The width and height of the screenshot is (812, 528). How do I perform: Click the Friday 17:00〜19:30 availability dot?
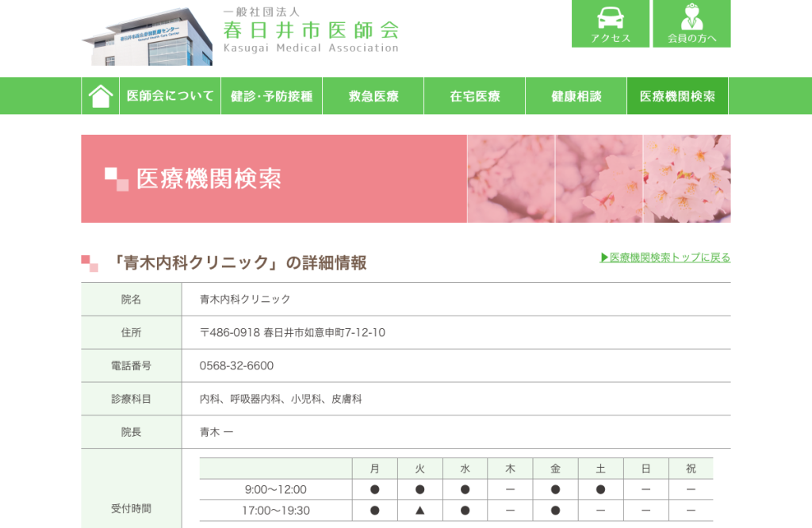[x=555, y=511]
